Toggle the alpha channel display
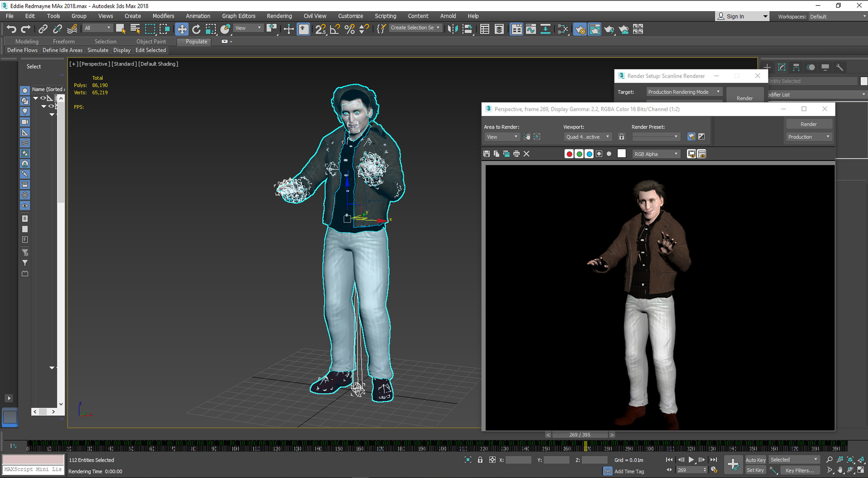 (x=599, y=154)
